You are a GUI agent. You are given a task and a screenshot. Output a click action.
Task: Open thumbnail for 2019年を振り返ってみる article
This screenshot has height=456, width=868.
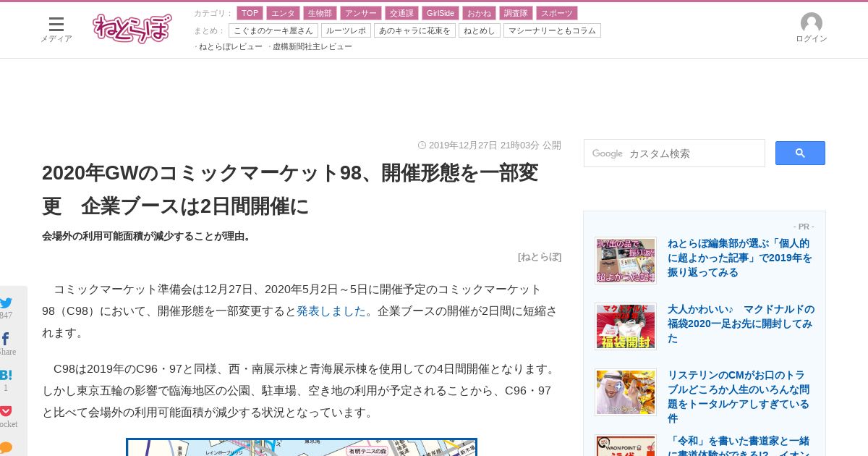pos(626,260)
